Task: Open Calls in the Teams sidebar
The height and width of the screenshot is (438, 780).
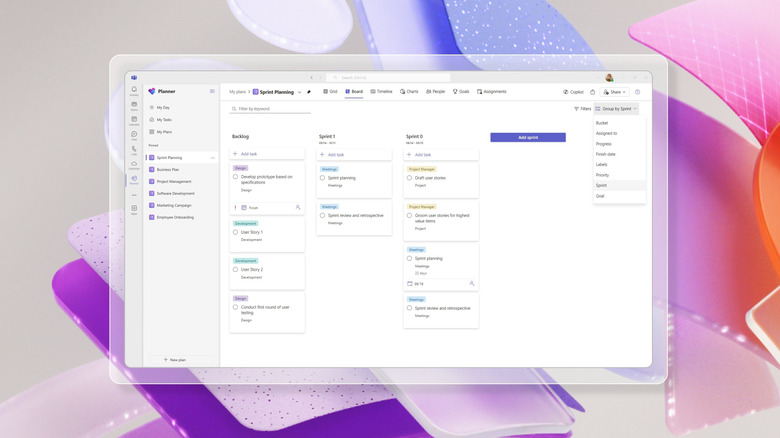Action: [134, 151]
